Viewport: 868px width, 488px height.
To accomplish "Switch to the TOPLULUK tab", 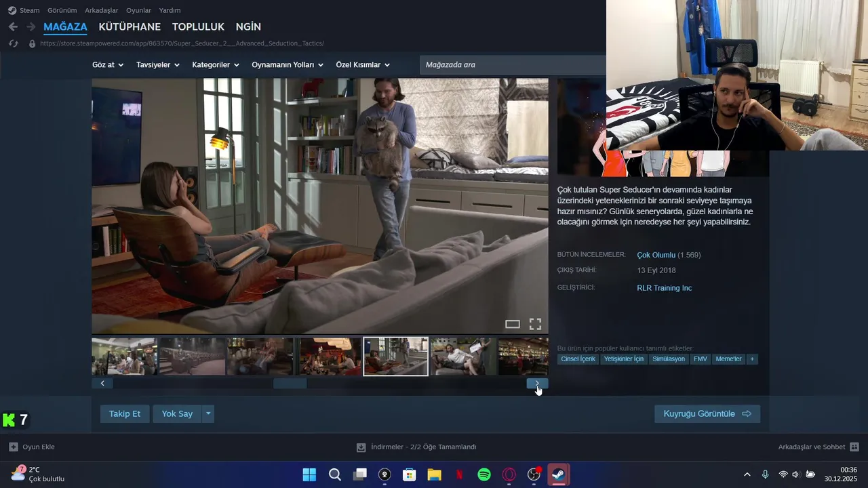I will point(198,27).
